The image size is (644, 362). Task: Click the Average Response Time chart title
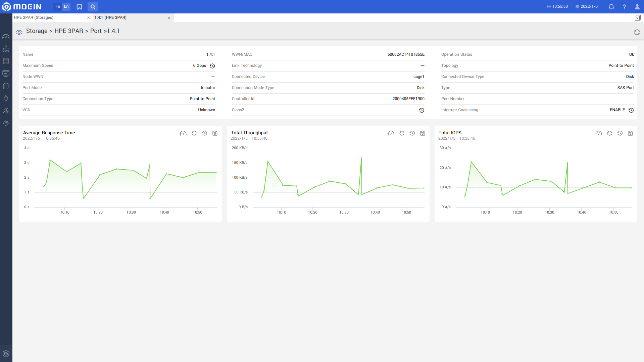point(49,133)
